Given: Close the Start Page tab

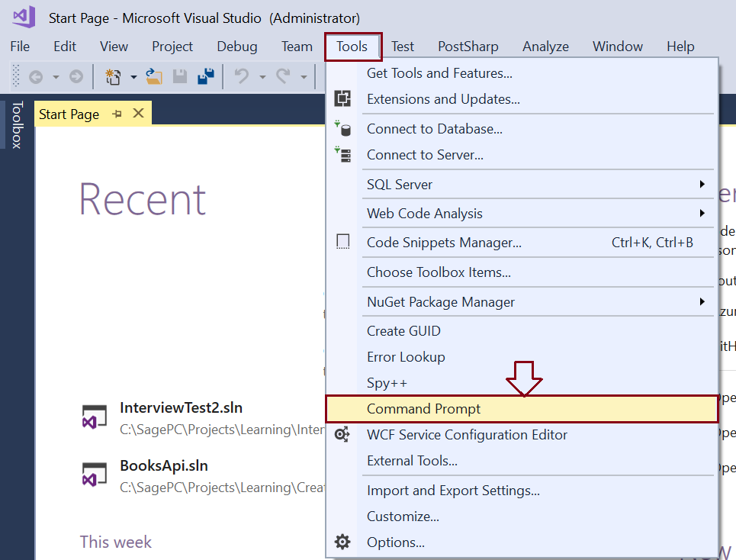Looking at the screenshot, I should click(x=139, y=113).
